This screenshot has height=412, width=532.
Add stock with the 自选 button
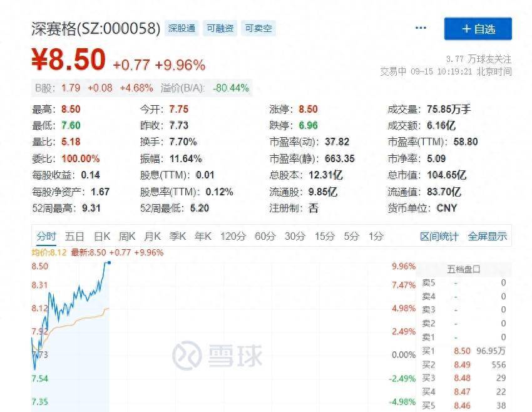(x=478, y=29)
